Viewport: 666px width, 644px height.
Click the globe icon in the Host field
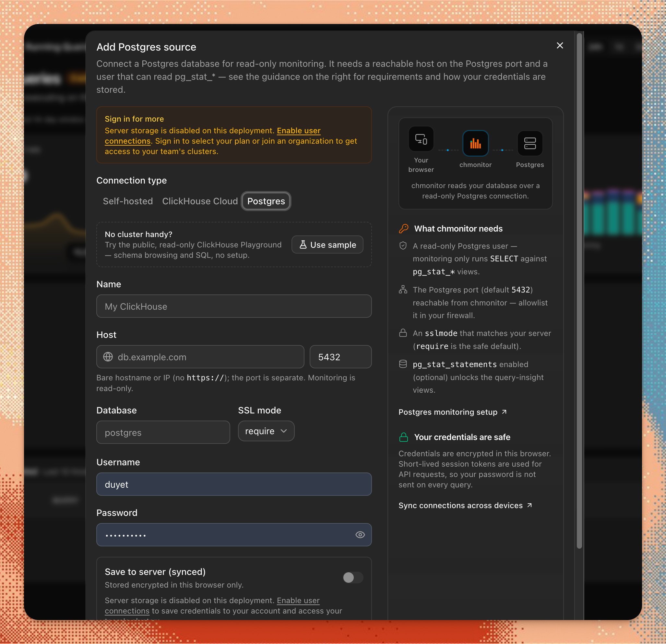click(x=108, y=357)
